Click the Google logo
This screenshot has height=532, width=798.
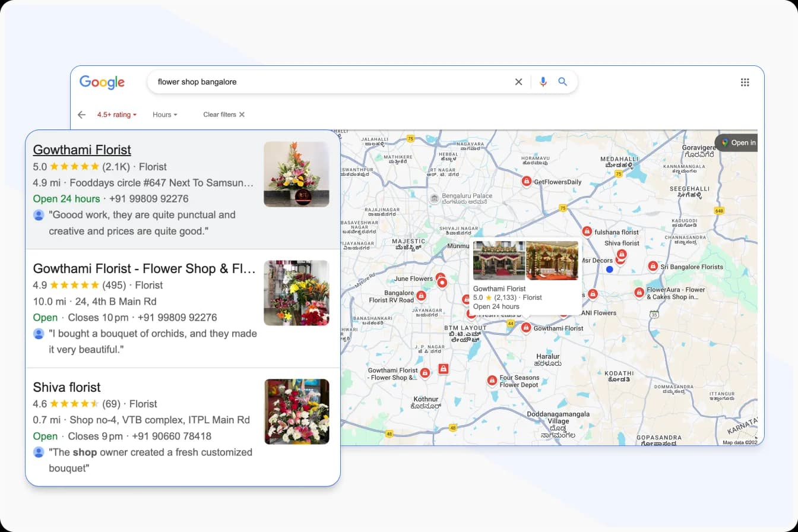[102, 82]
